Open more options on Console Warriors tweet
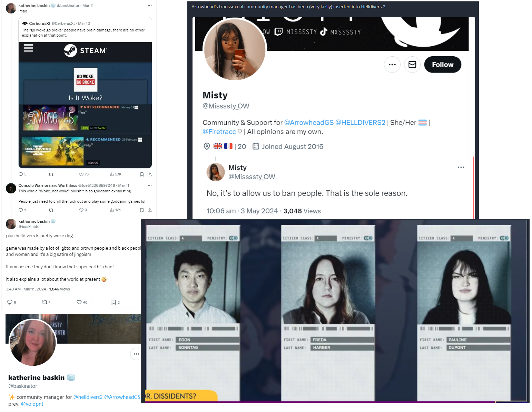The image size is (532, 412). 149,185
